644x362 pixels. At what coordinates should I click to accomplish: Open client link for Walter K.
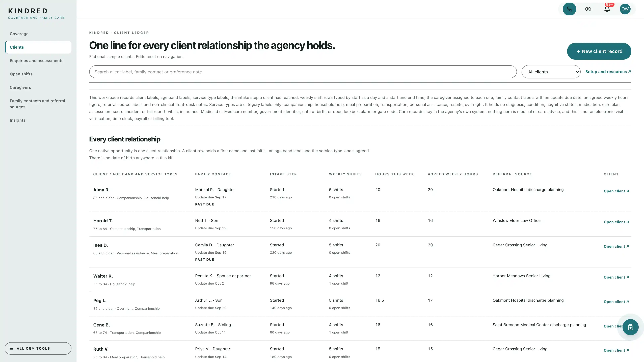616,277
